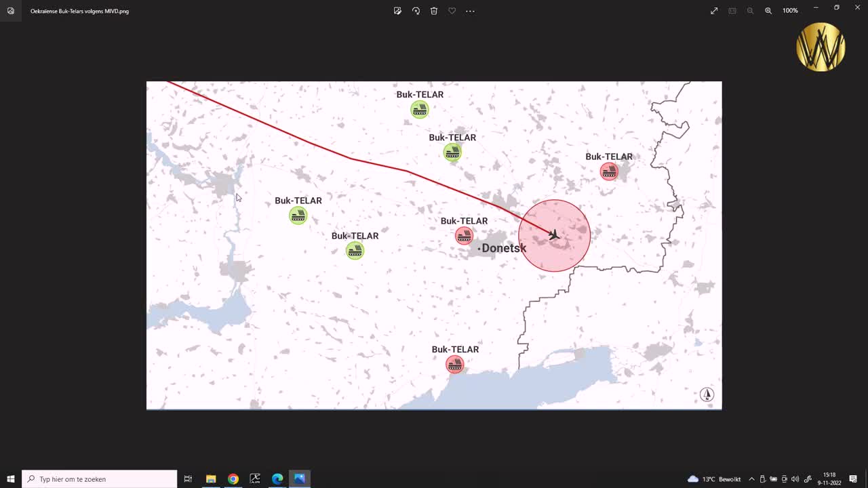Click the Photos app icon in title bar
The width and height of the screenshot is (868, 488).
[x=11, y=11]
